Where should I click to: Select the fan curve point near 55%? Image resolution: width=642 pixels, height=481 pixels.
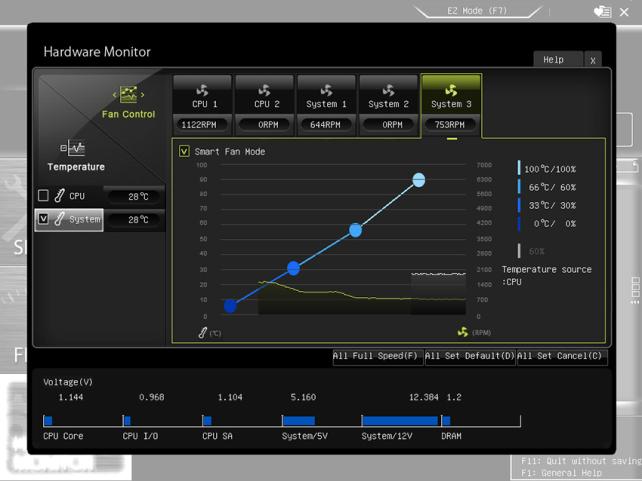[x=355, y=230]
